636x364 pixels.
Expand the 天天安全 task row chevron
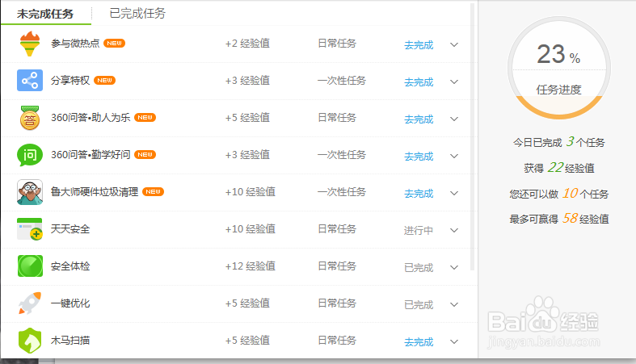click(x=454, y=230)
